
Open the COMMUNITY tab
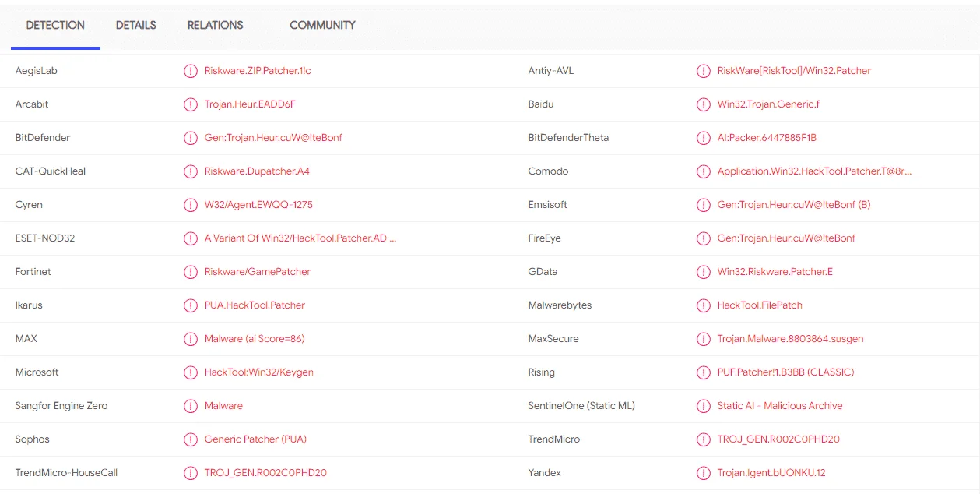[322, 25]
